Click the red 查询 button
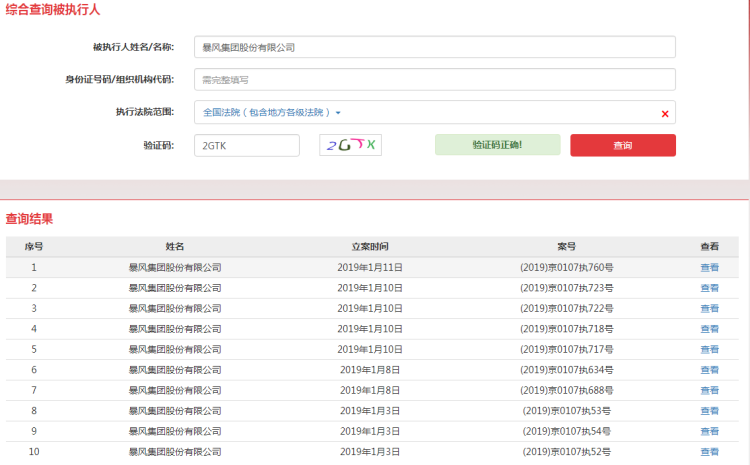This screenshot has width=750, height=465. click(x=622, y=145)
